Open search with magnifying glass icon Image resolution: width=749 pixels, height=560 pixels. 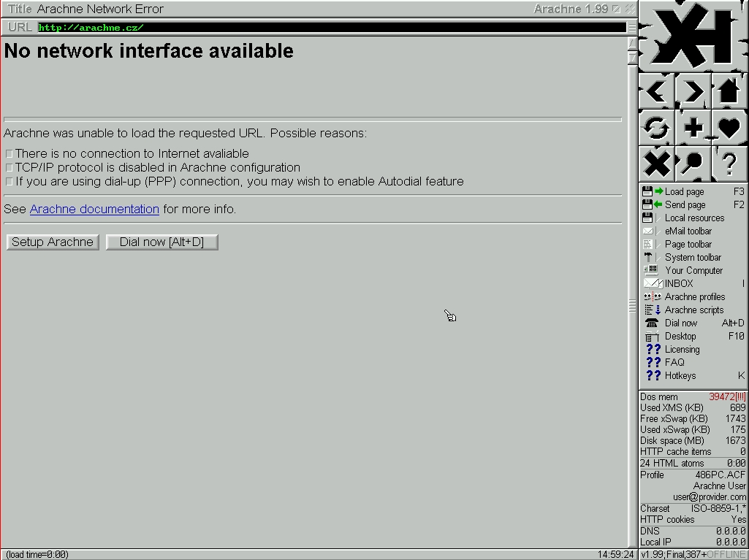tap(693, 164)
